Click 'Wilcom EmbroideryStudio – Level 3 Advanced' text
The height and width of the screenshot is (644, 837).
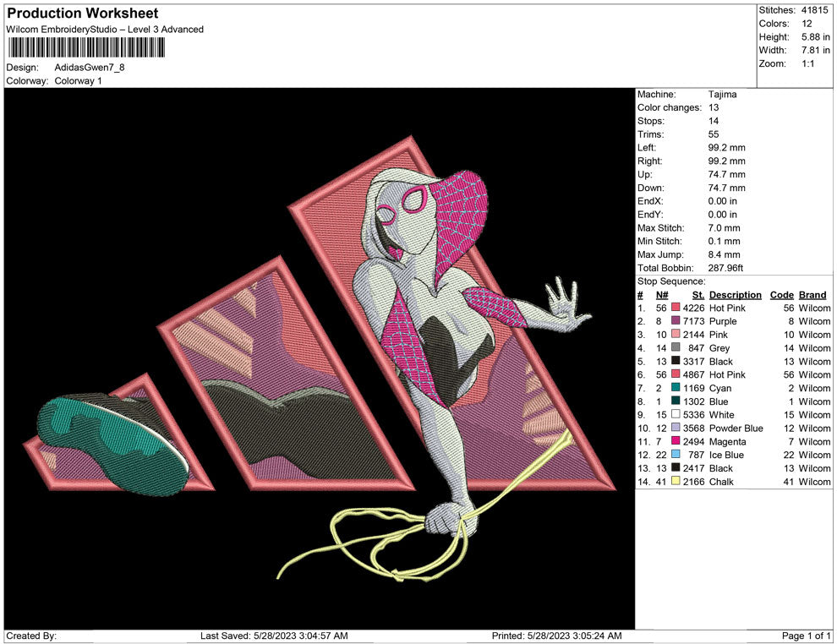tap(105, 30)
